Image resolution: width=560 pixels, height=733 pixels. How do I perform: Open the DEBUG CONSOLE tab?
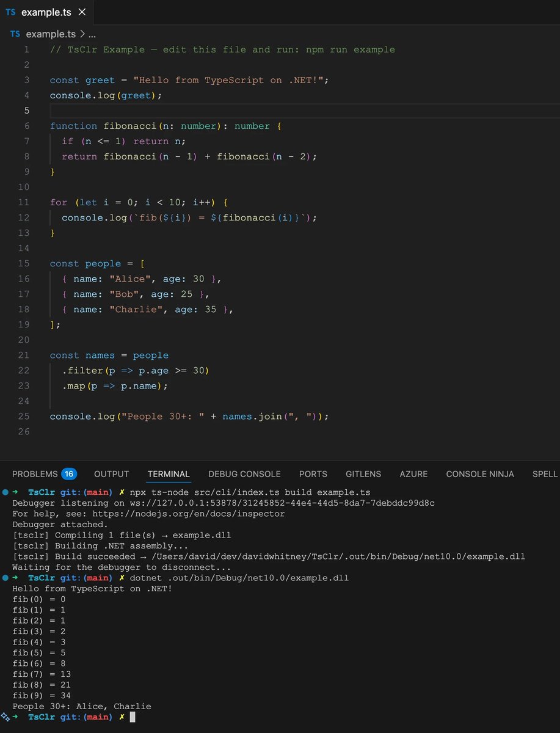[x=244, y=474]
